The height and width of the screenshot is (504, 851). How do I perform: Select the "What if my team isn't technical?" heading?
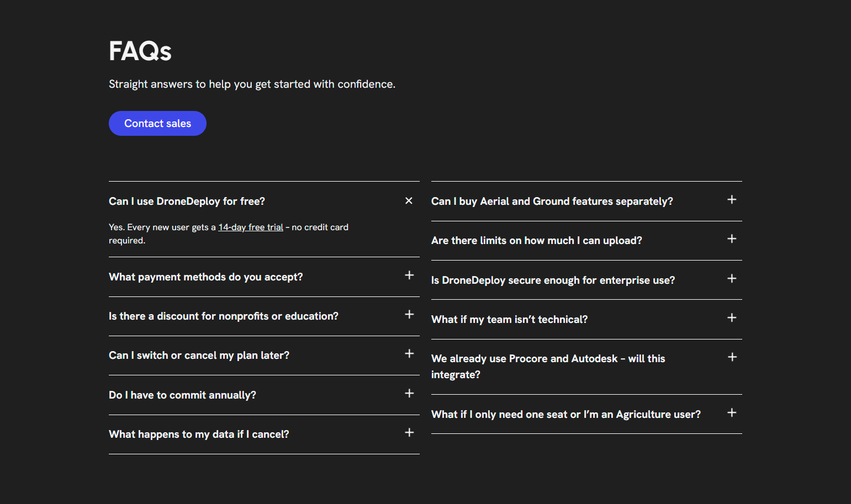(509, 319)
